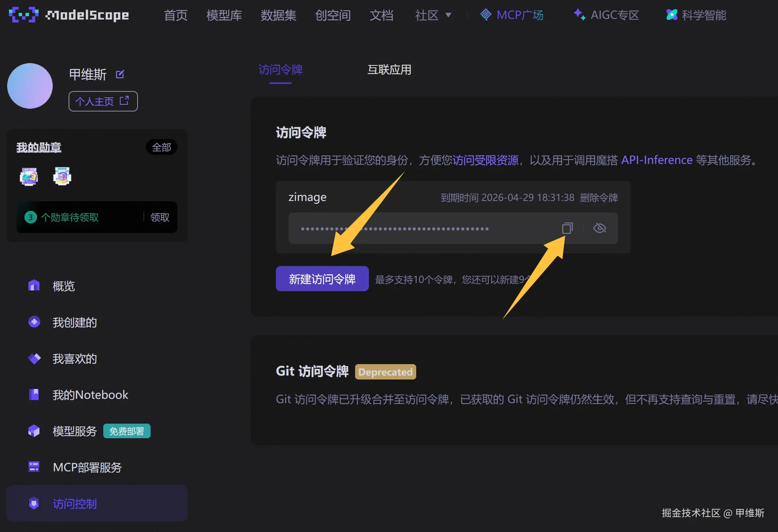Open the 个人主页 profile page button

(103, 101)
